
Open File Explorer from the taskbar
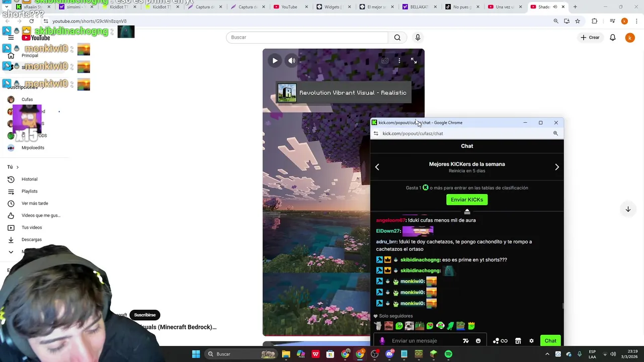[286, 354]
